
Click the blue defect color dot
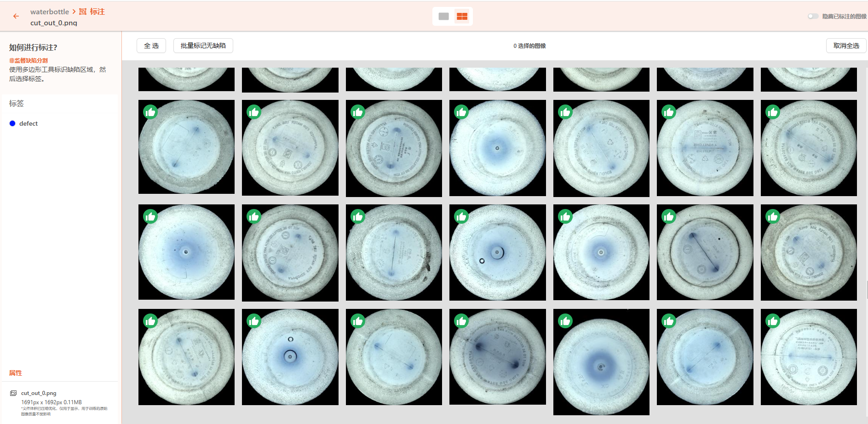(12, 123)
